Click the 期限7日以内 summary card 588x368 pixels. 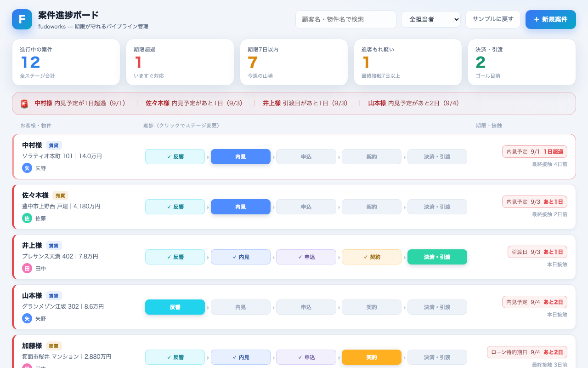point(294,62)
